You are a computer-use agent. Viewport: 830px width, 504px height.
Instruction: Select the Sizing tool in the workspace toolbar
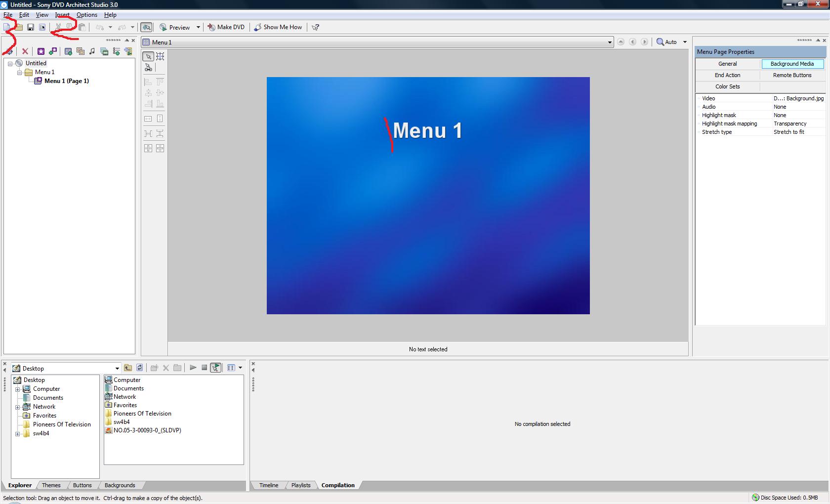[160, 56]
